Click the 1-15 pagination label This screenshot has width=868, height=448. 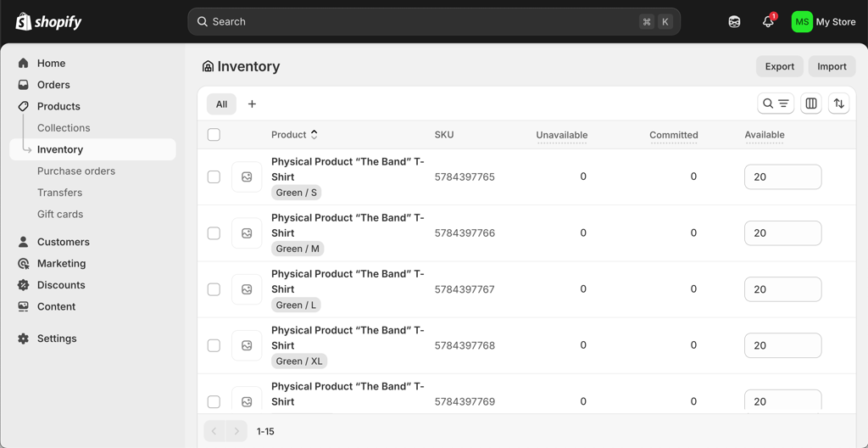pyautogui.click(x=265, y=431)
